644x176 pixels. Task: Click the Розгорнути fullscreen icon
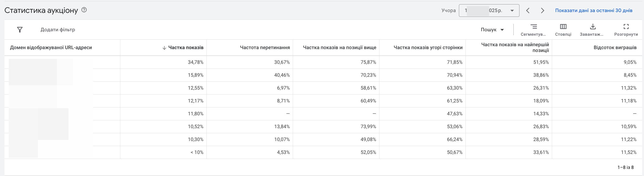coord(626,27)
